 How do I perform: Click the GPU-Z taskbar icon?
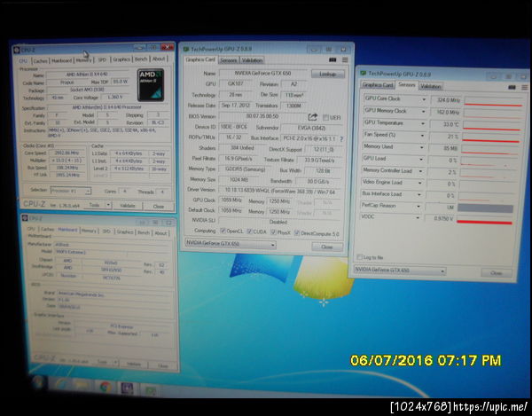pos(151,390)
